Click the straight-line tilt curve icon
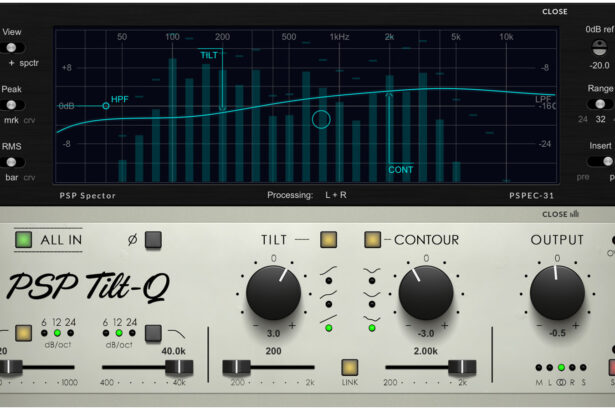615x410 pixels. point(329,319)
